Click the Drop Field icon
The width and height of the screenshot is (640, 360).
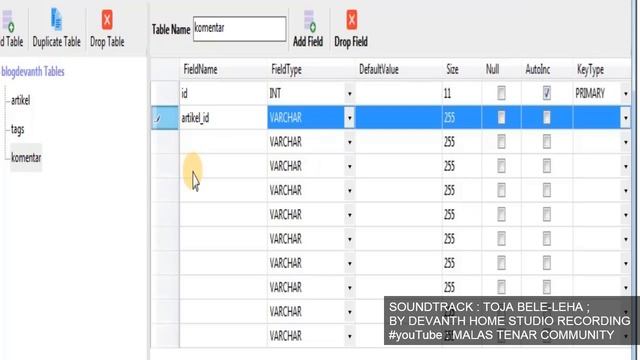click(351, 20)
